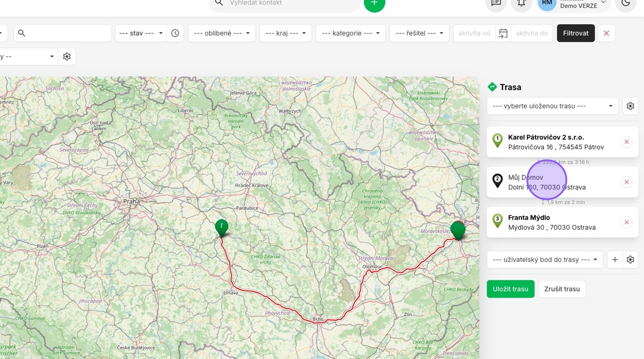
Task: Click stop number 2 black pin icon
Action: point(497,180)
